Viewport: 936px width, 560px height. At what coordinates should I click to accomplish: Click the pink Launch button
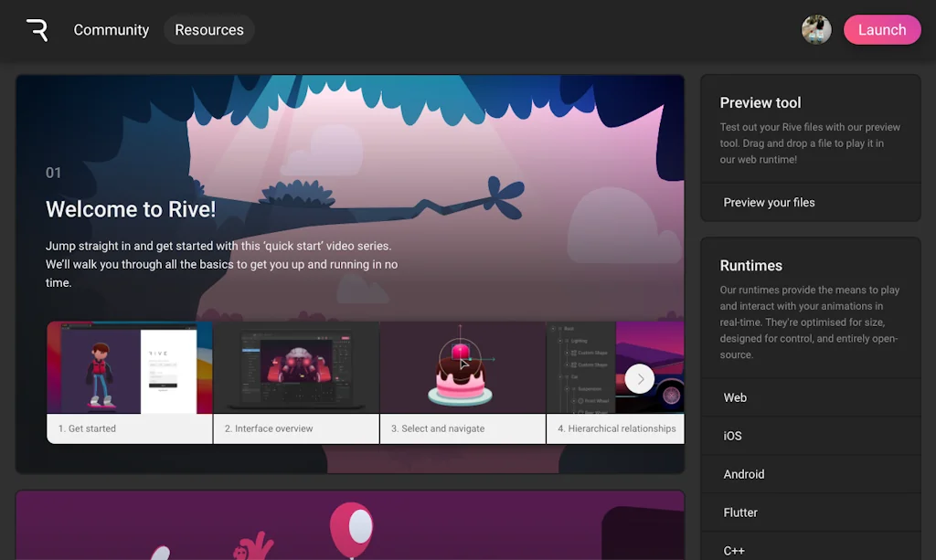[x=881, y=29]
